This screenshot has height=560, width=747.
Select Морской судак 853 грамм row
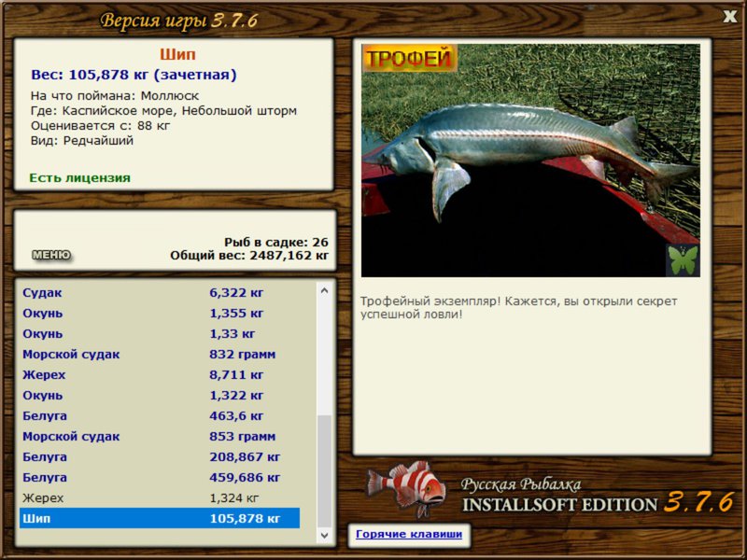coord(160,436)
